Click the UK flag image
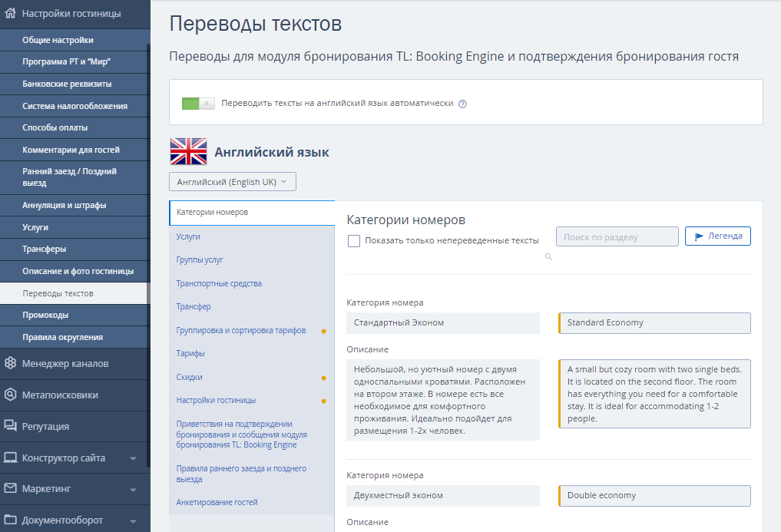 (188, 151)
